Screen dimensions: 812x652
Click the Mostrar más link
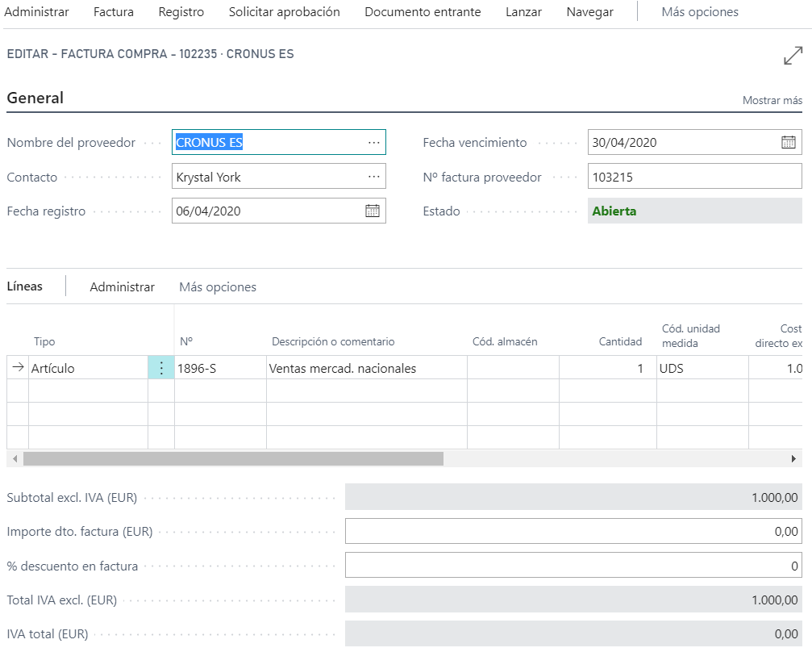771,100
